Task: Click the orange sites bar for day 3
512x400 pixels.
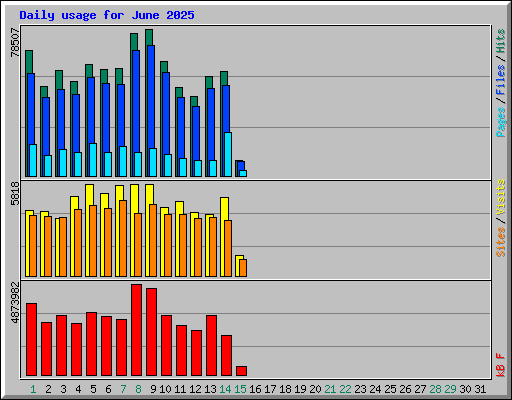Action: (63, 247)
